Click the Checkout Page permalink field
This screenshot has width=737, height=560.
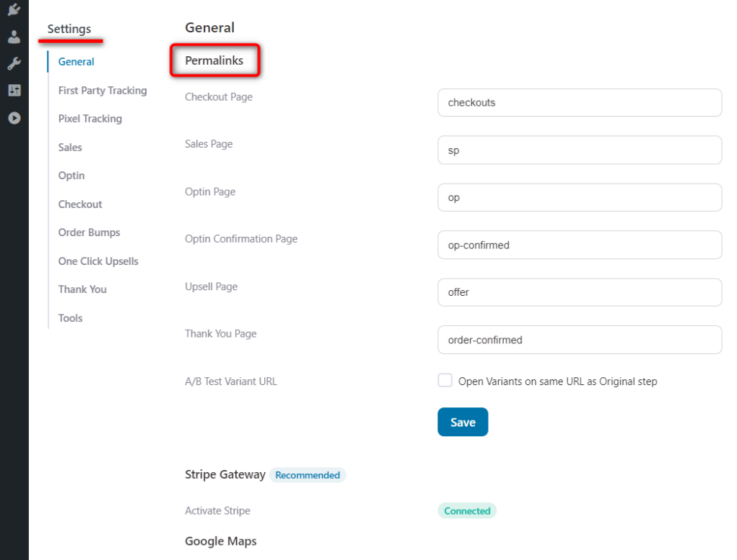click(x=579, y=102)
